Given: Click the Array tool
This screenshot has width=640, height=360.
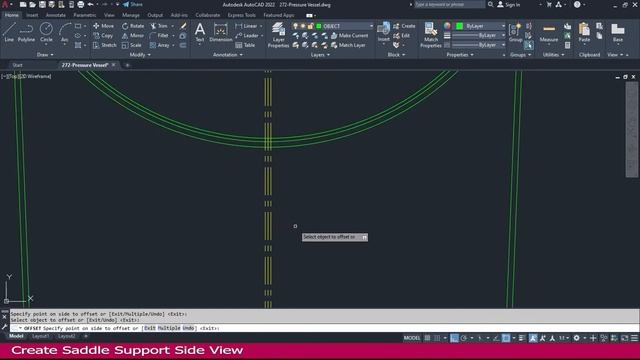Looking at the screenshot, I should (x=160, y=45).
